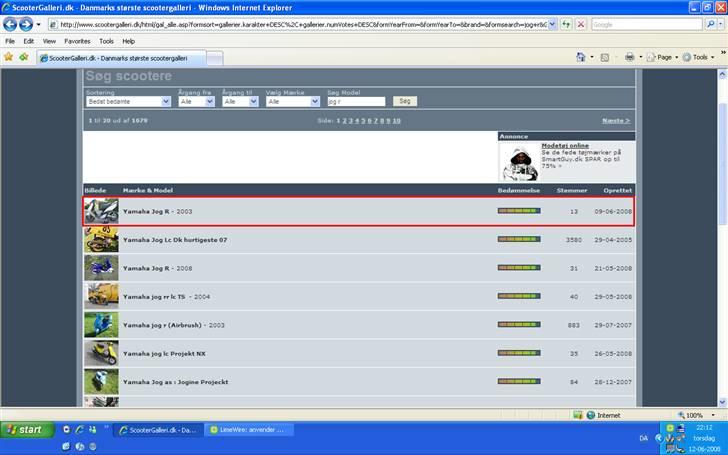This screenshot has height=455, width=728.
Task: Go to the Næste results page link
Action: pyautogui.click(x=614, y=120)
